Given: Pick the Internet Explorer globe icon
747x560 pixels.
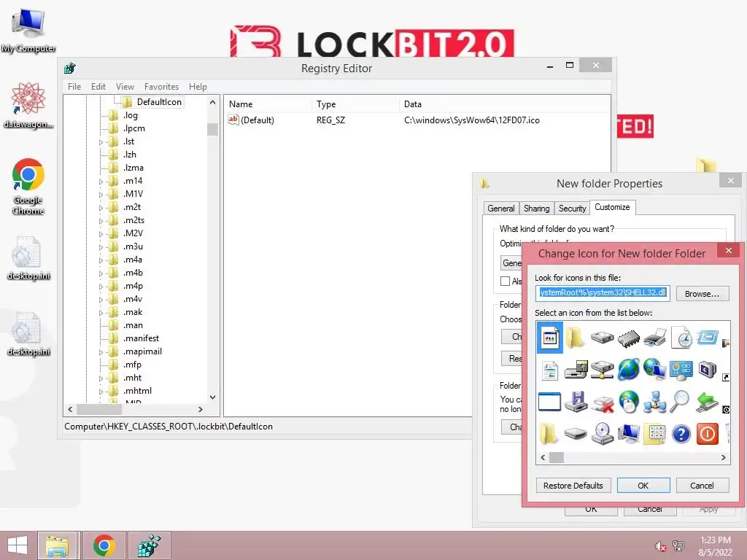Looking at the screenshot, I should [628, 370].
